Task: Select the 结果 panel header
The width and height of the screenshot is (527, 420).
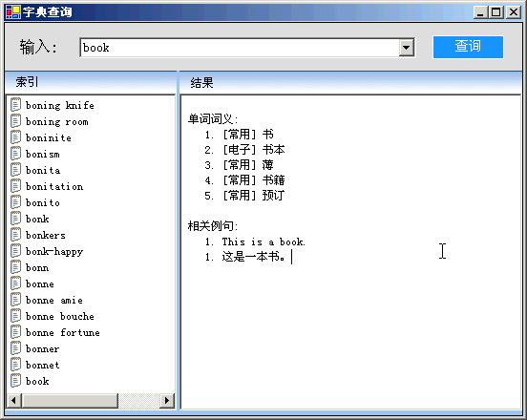Action: tap(350, 82)
